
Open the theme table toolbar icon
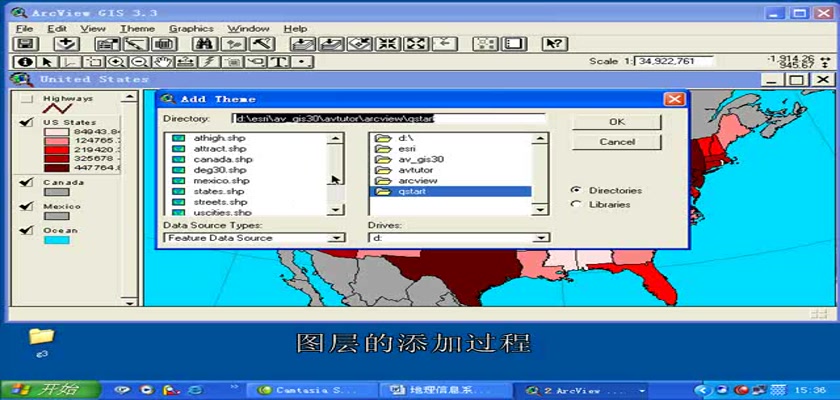[164, 44]
